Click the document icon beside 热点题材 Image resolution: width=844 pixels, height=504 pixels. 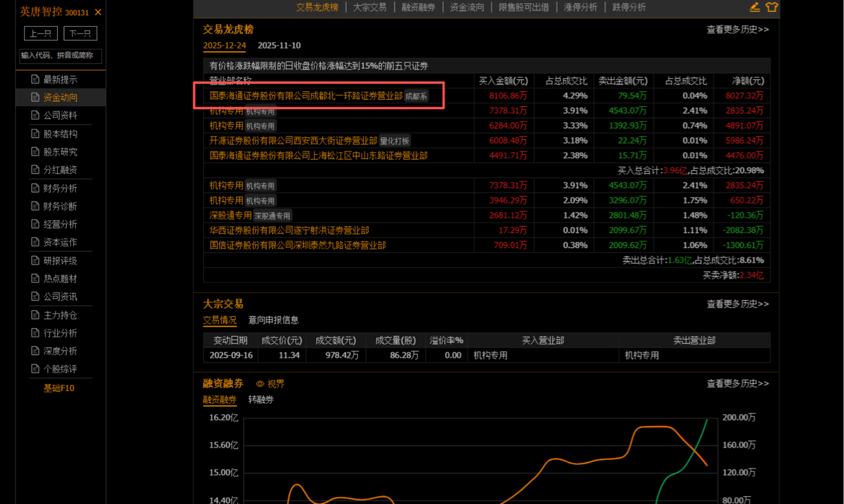pos(35,279)
